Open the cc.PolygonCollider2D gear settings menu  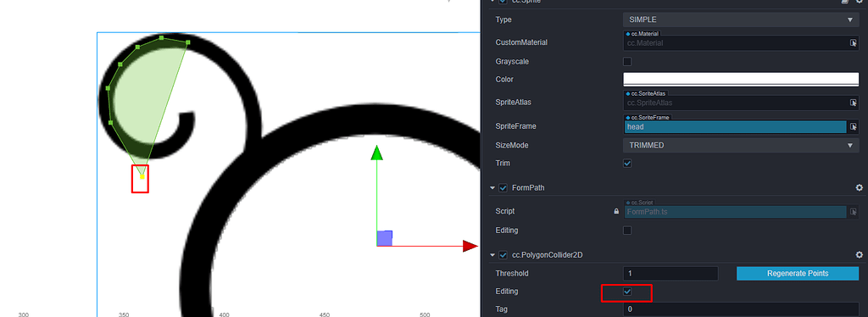[860, 255]
